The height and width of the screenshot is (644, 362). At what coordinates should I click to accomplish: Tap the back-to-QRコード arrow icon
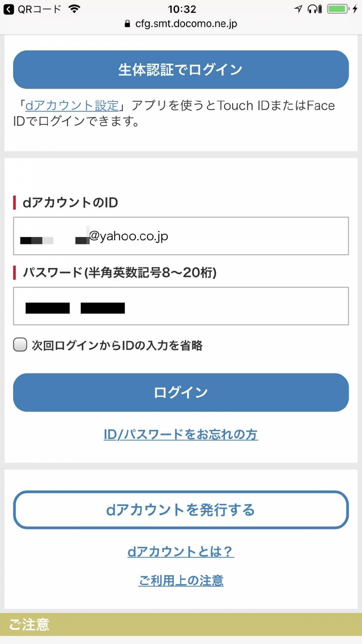pyautogui.click(x=8, y=9)
